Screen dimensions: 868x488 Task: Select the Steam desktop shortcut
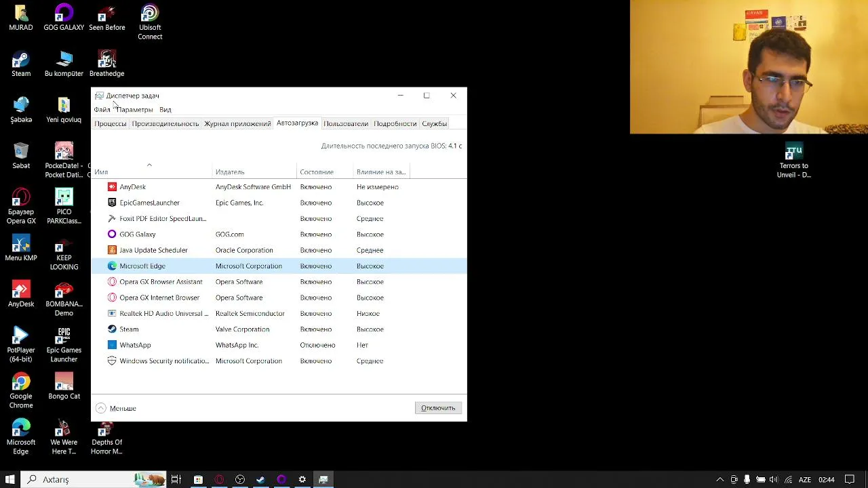pyautogui.click(x=21, y=64)
